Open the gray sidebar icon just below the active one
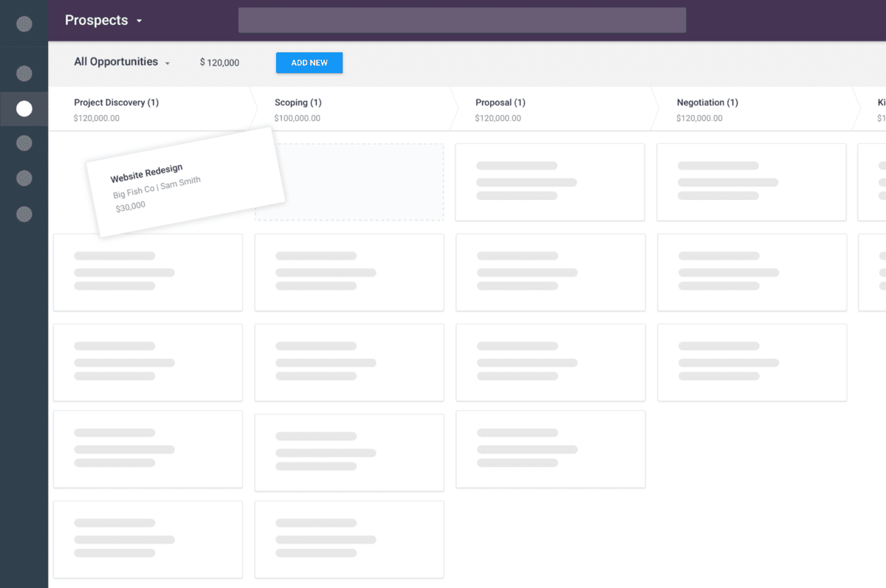Screen dimensions: 886x588 24,143
